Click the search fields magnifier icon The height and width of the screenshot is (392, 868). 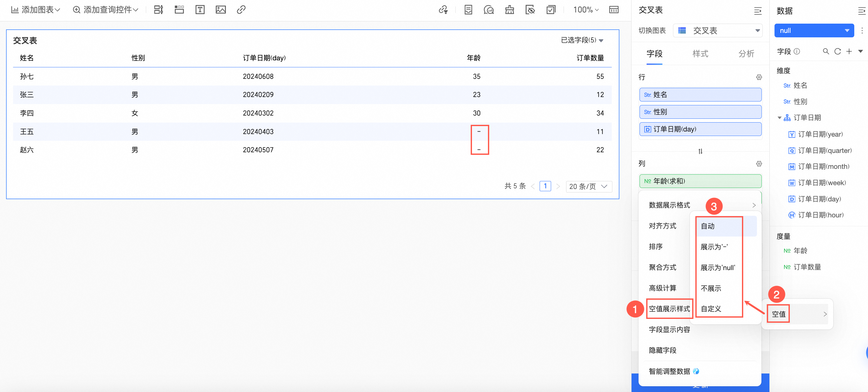click(x=826, y=51)
